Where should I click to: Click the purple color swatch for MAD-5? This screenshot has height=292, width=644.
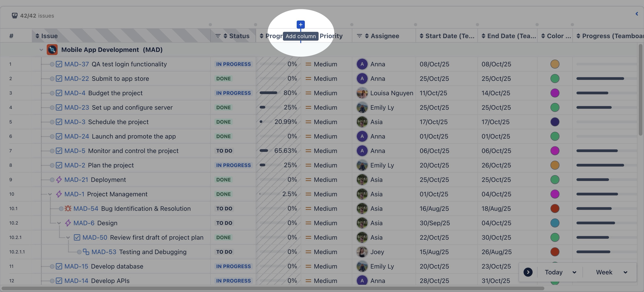pos(555,151)
